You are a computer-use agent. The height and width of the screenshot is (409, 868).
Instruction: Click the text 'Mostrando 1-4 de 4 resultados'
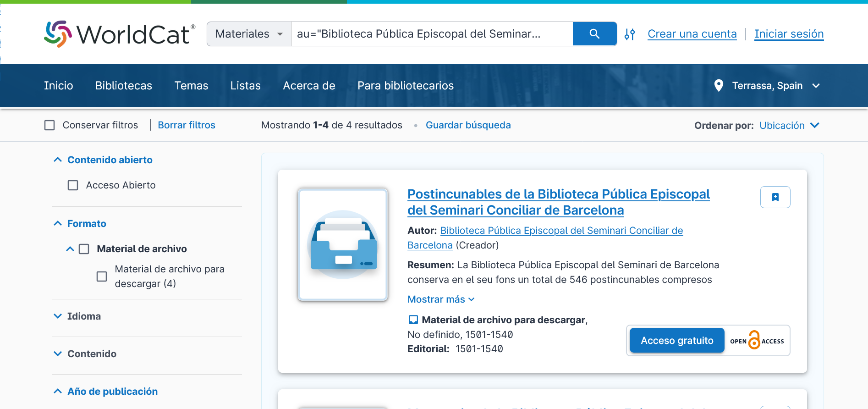332,125
